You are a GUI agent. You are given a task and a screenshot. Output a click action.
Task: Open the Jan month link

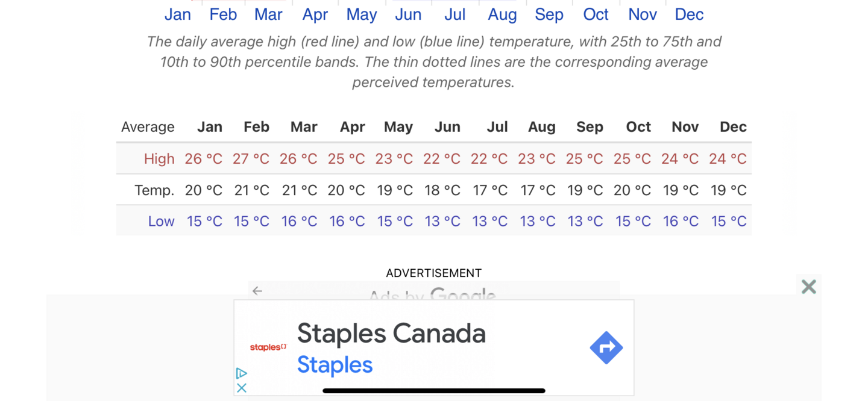coord(178,14)
